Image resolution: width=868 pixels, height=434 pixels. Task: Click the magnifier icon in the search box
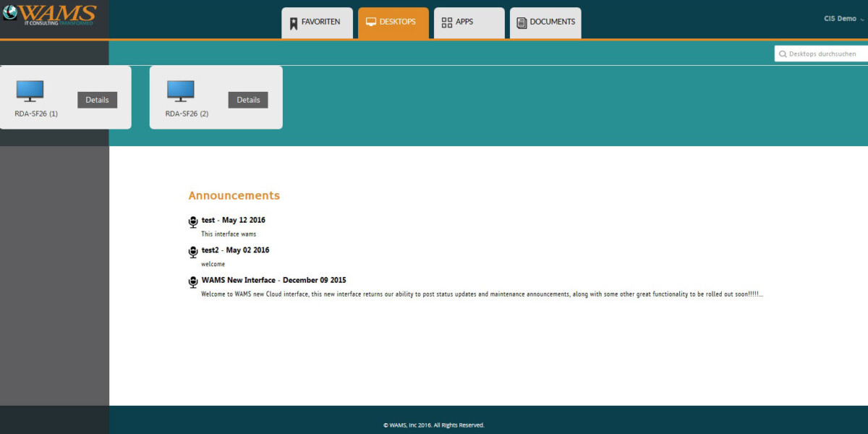pyautogui.click(x=783, y=54)
